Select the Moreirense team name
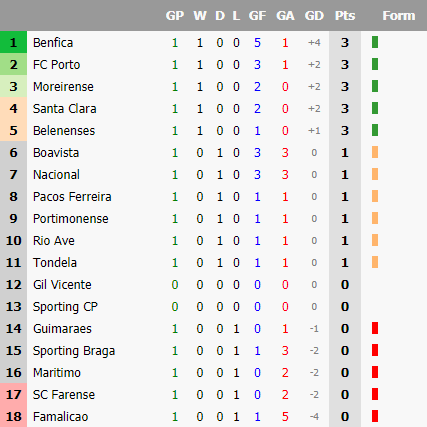The height and width of the screenshot is (427, 427). (63, 87)
